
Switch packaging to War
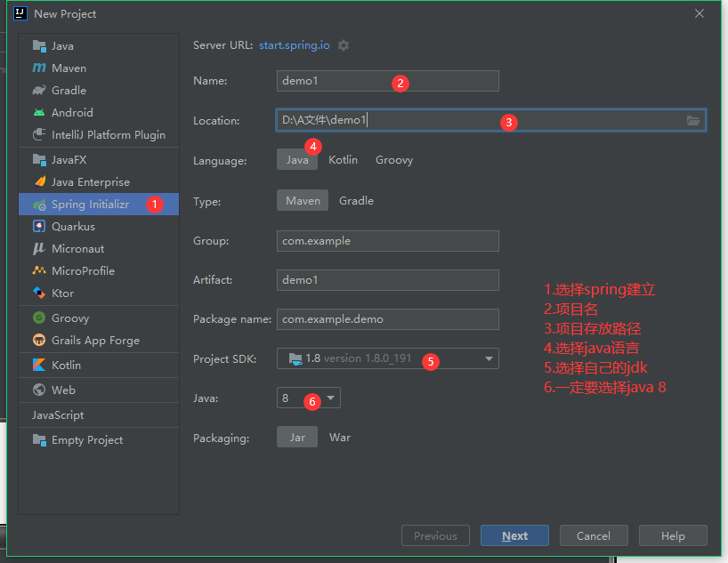point(340,438)
